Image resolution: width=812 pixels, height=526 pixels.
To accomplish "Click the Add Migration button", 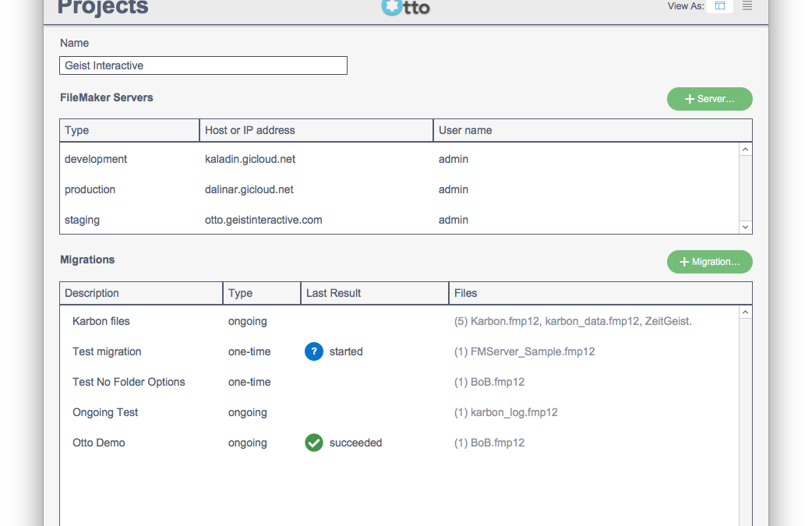I will point(709,262).
